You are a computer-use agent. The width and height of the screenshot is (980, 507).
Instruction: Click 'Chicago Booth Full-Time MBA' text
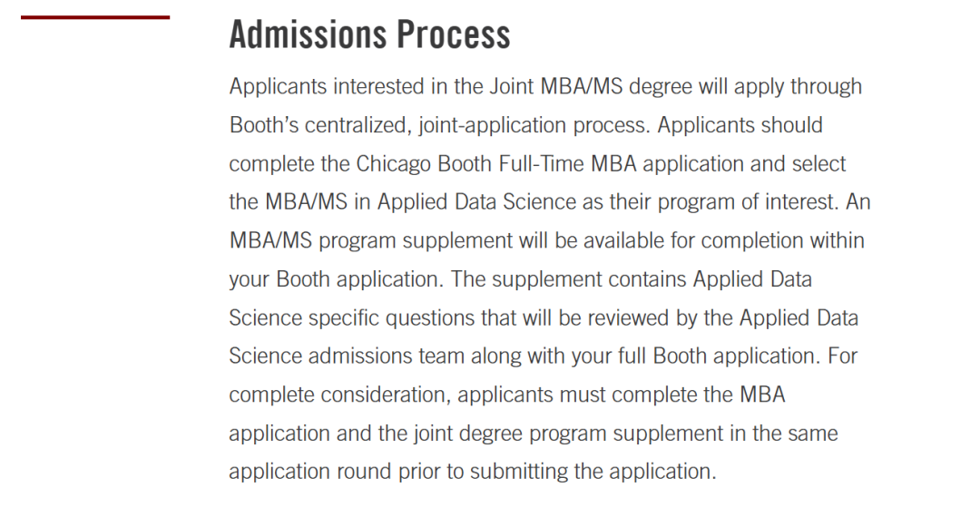496,163
